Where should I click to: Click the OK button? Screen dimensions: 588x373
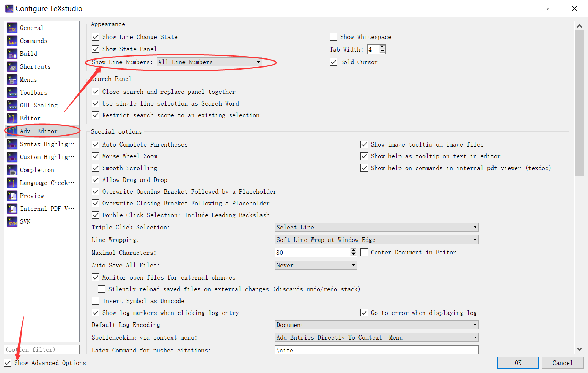tap(518, 363)
